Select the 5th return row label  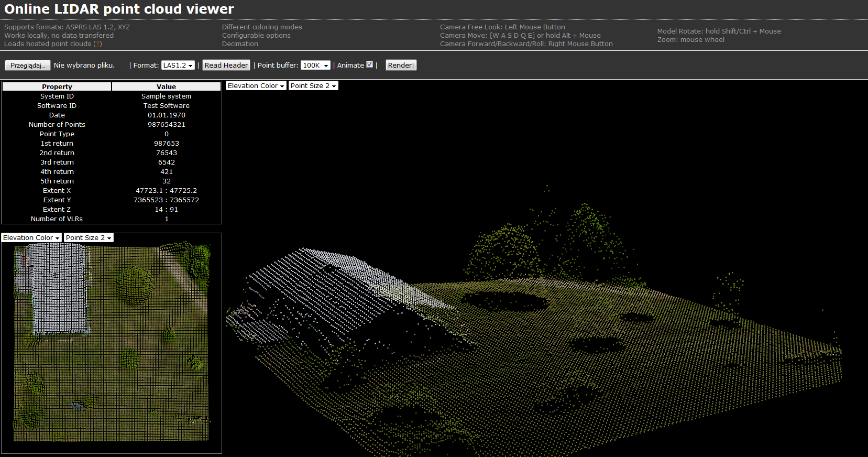57,181
